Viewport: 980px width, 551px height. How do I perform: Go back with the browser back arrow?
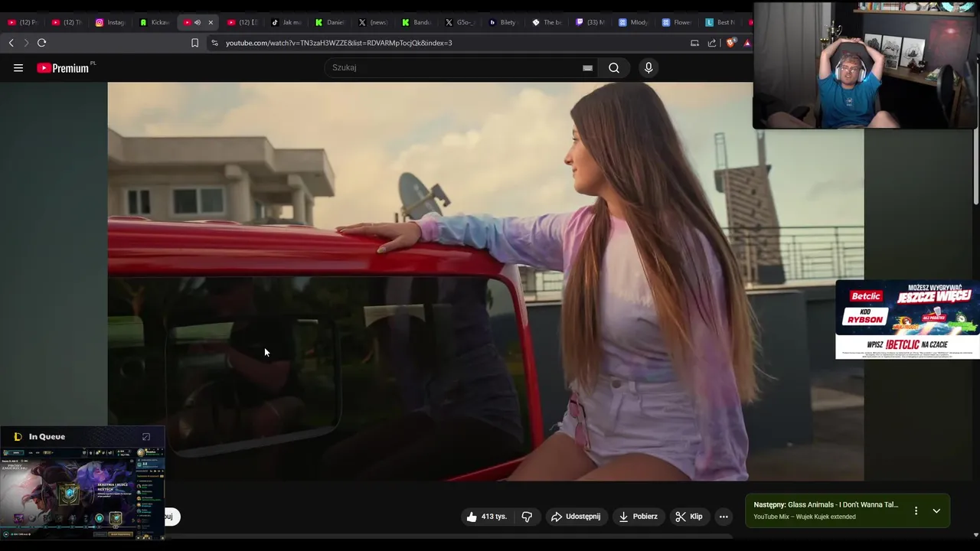coord(11,43)
